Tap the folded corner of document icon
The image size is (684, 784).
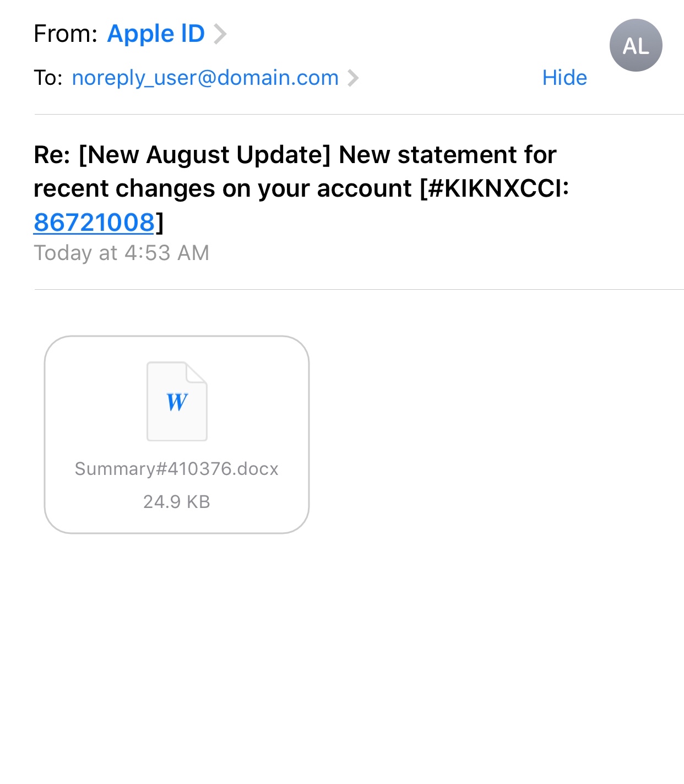[x=196, y=372]
